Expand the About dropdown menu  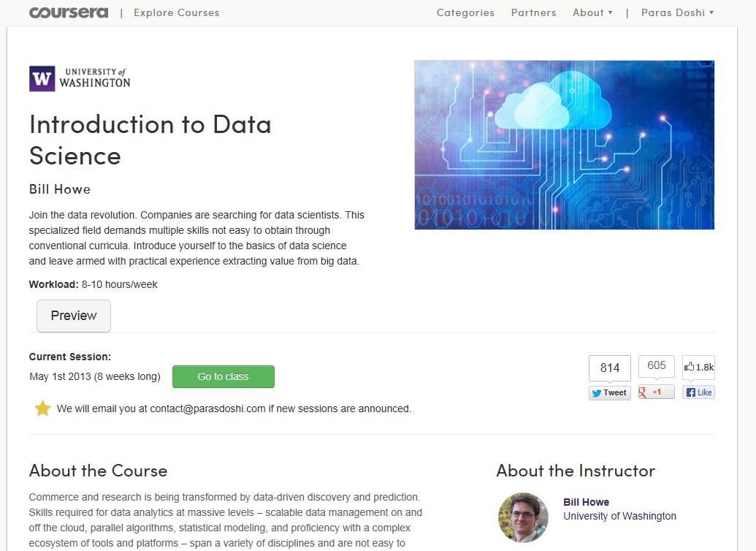(592, 12)
